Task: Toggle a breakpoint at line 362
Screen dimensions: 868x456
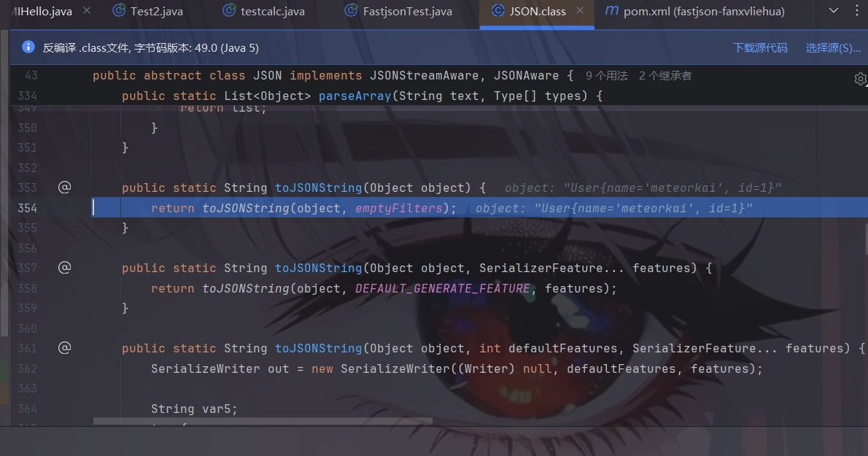Action: [27, 368]
